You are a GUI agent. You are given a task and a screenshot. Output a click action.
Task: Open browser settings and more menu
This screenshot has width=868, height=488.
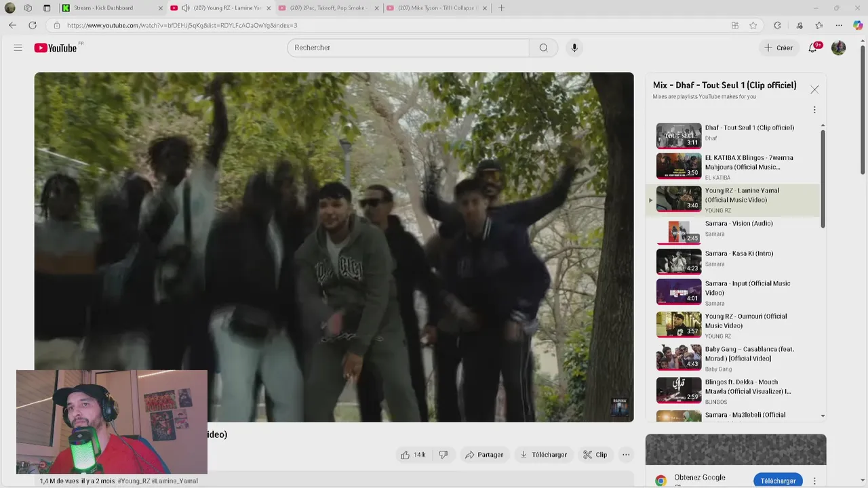(x=839, y=25)
